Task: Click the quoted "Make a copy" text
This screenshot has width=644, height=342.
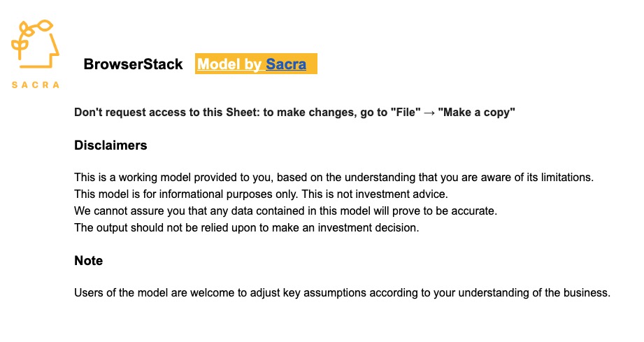Action: coord(476,113)
